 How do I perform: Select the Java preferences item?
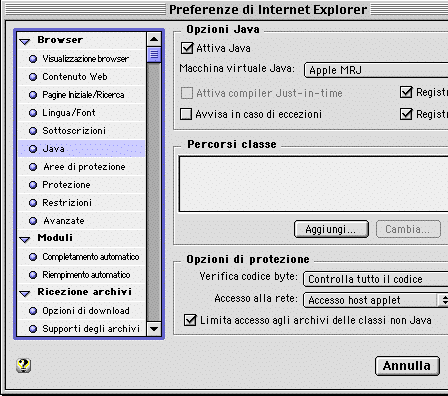82,149
